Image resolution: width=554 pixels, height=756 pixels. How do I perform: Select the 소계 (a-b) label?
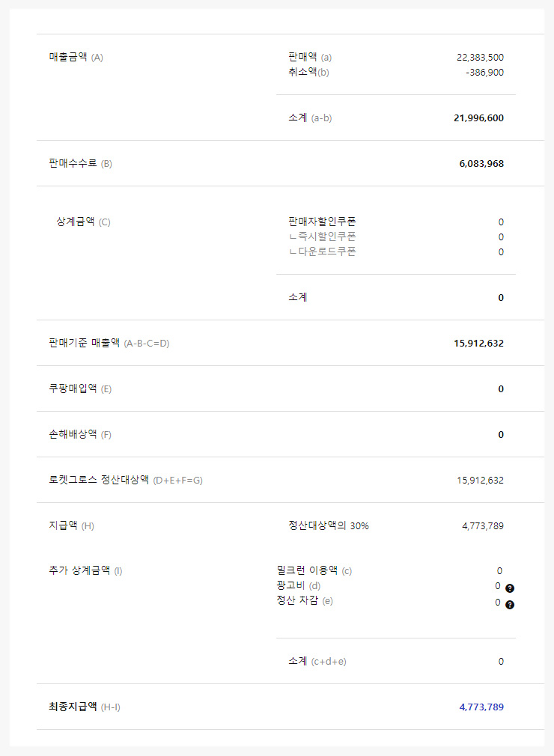tap(310, 118)
